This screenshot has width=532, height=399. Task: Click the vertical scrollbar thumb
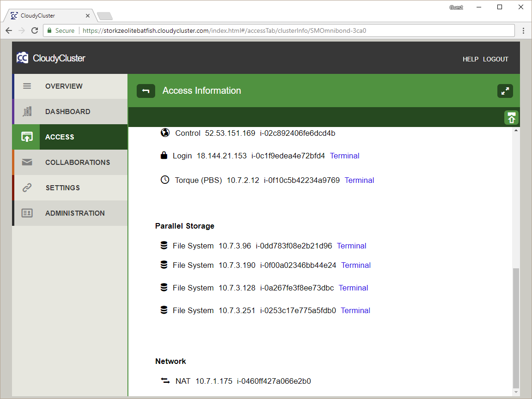tap(516, 328)
